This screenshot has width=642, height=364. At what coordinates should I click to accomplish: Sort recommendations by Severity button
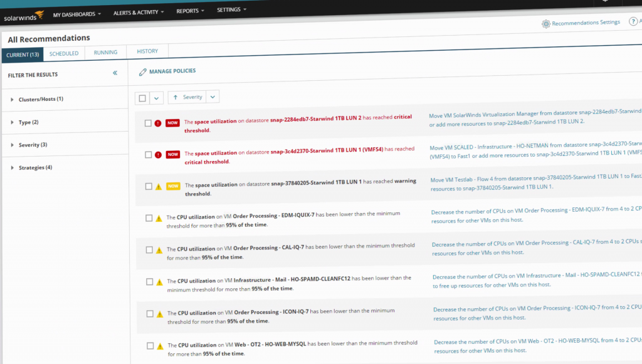point(187,97)
